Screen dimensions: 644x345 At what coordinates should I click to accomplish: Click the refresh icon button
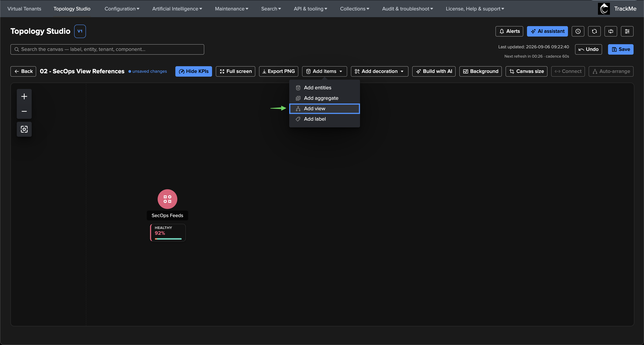pos(594,31)
